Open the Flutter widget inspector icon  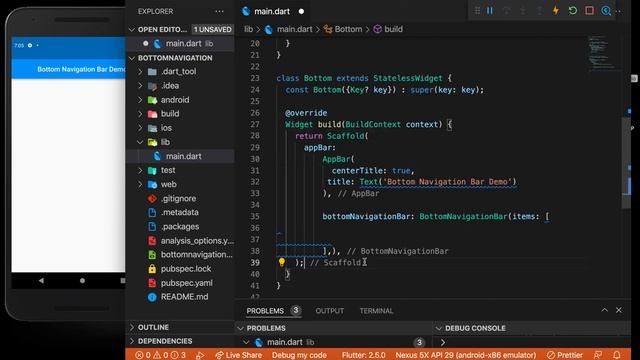click(606, 11)
